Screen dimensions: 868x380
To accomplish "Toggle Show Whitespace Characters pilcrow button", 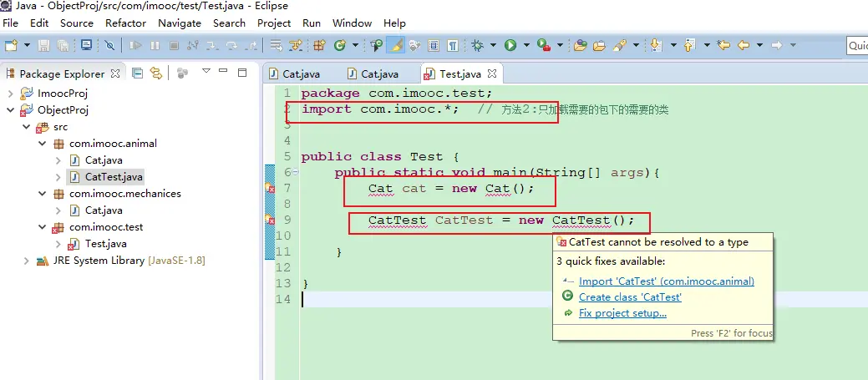I will (x=452, y=45).
